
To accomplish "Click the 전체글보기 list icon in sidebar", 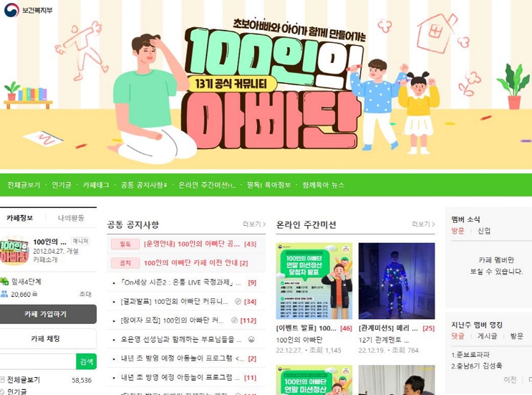I will (x=2, y=380).
